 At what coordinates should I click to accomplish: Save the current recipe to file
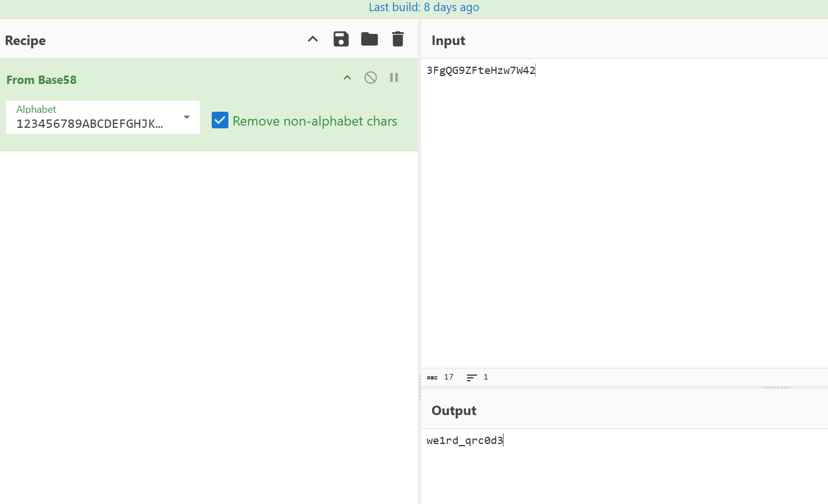[341, 39]
